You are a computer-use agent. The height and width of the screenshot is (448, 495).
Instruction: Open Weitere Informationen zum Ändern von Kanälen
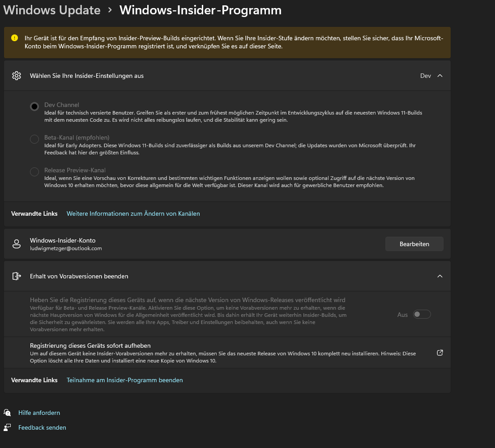pos(133,214)
